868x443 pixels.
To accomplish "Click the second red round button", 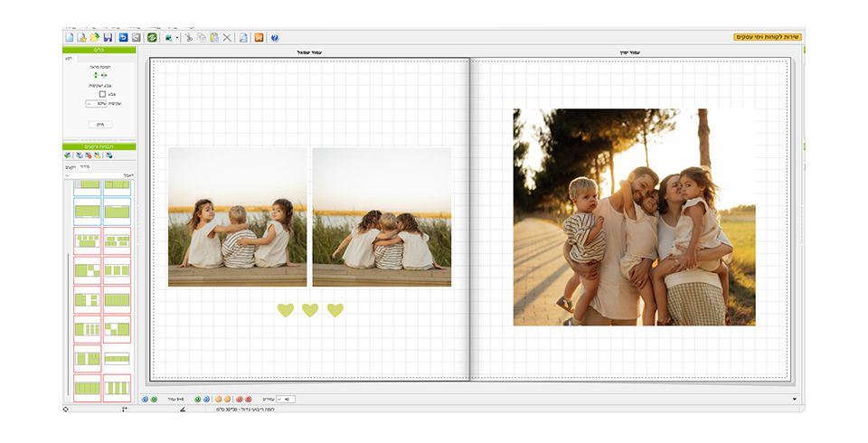I will click(248, 400).
